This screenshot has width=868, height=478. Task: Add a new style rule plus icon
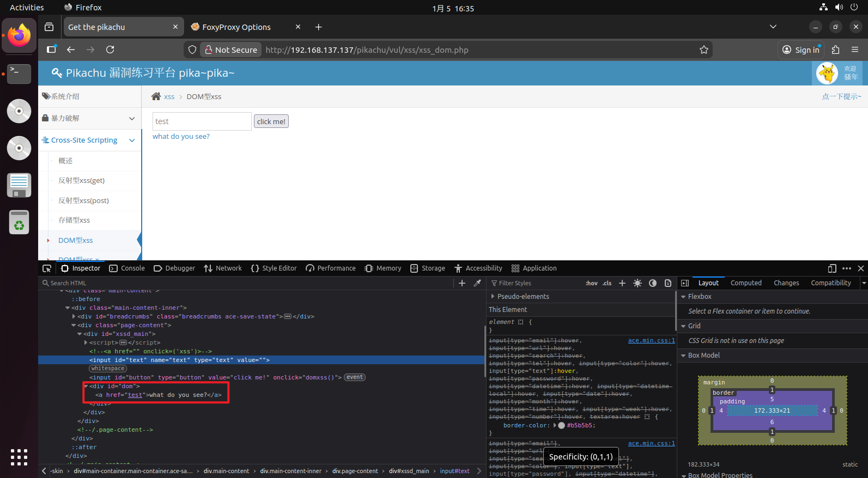tap(622, 283)
